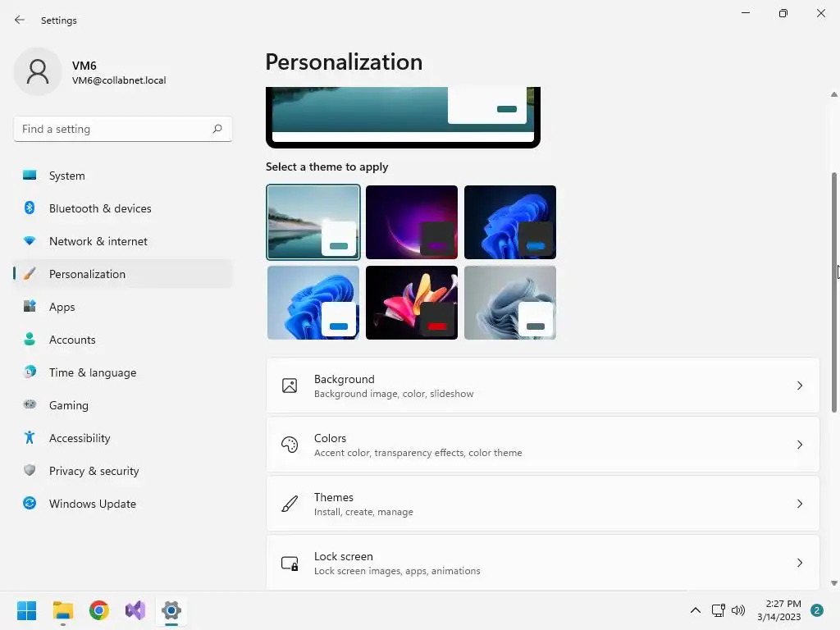
Task: Expand Lock screen settings chevron
Action: pyautogui.click(x=799, y=563)
